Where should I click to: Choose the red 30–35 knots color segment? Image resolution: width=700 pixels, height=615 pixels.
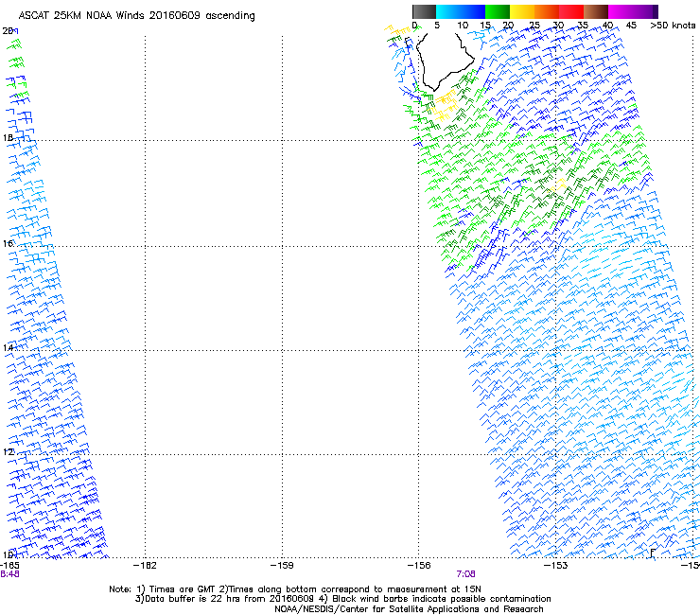click(571, 11)
